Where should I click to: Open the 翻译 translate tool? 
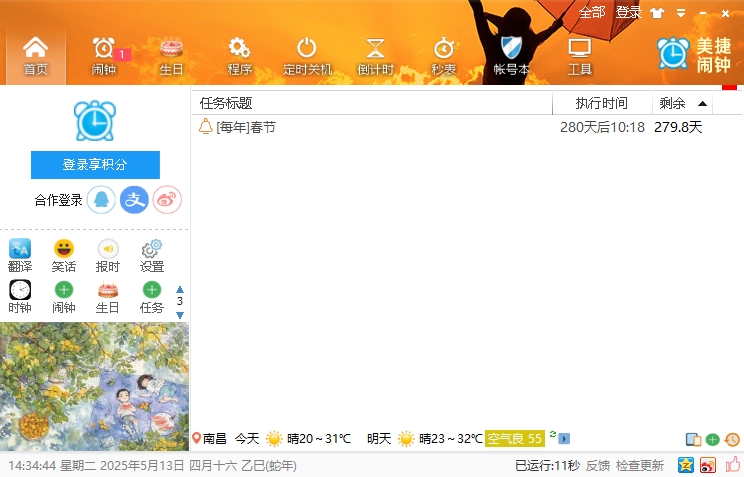20,255
